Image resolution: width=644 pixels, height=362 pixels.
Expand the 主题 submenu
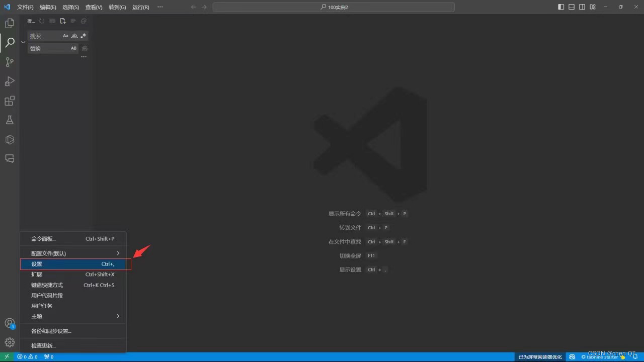tap(73, 316)
